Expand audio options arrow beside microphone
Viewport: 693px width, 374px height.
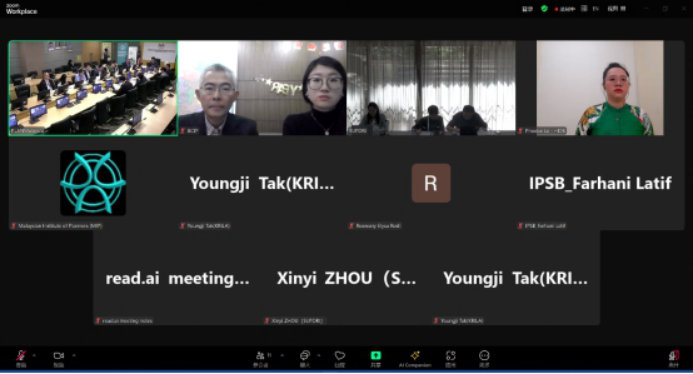(34, 355)
